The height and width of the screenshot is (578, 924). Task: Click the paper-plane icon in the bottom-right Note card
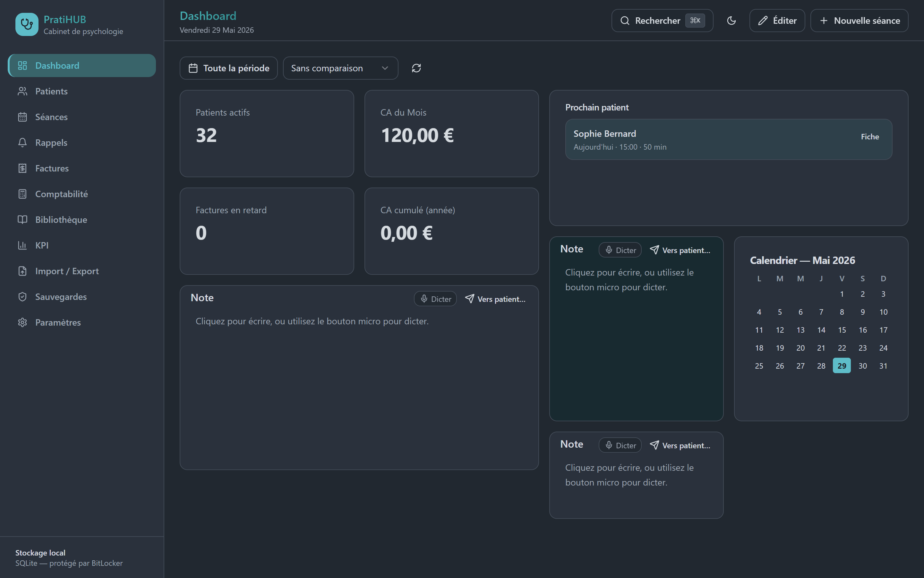(654, 445)
